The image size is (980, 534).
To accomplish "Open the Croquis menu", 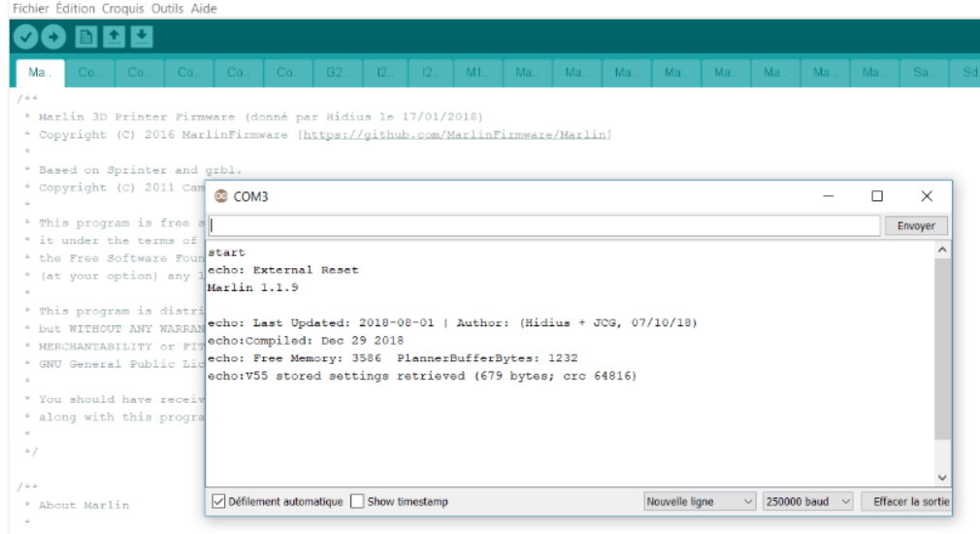I will click(x=122, y=9).
